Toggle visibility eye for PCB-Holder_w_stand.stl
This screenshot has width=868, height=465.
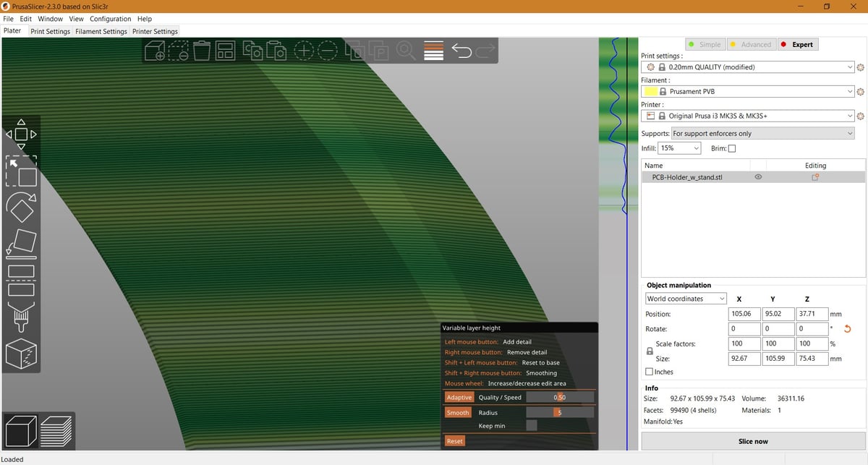[758, 176]
